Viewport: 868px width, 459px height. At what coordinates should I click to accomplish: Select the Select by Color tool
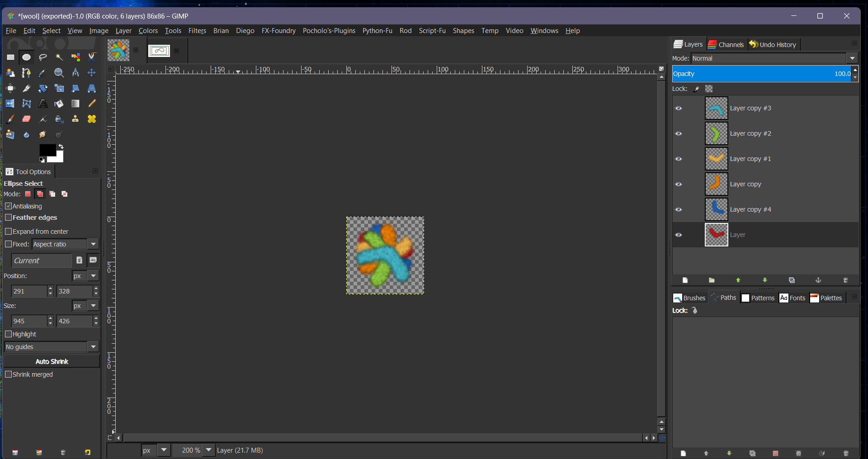75,57
